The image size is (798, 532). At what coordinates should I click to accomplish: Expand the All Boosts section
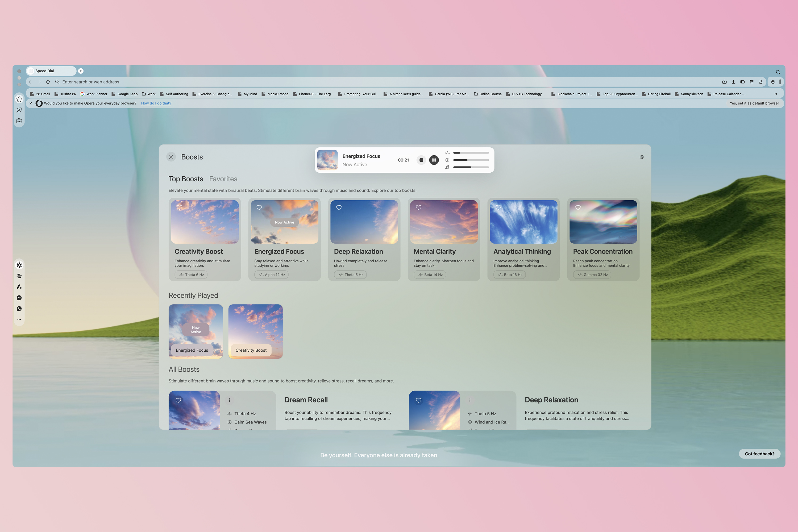coord(184,369)
